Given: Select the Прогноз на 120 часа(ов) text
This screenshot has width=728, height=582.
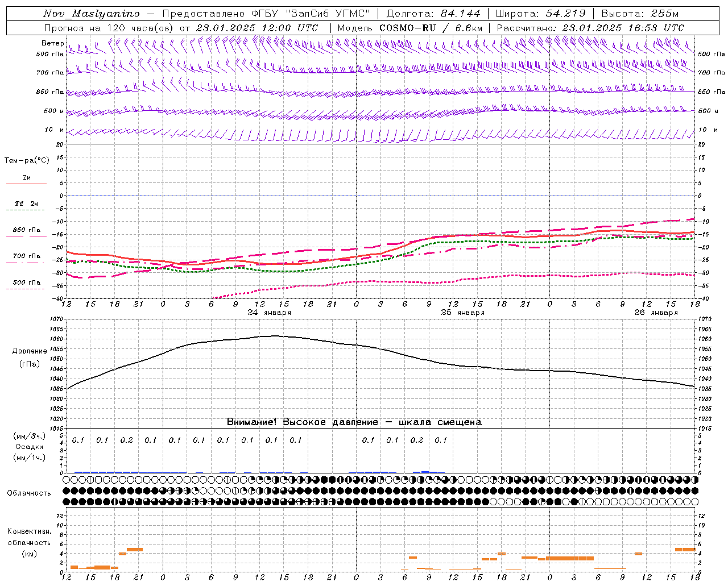Looking at the screenshot, I should point(109,28).
